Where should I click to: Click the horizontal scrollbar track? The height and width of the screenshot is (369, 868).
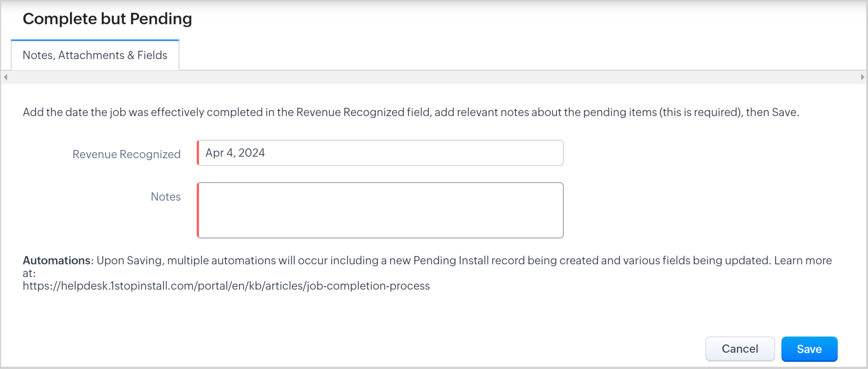click(x=434, y=77)
